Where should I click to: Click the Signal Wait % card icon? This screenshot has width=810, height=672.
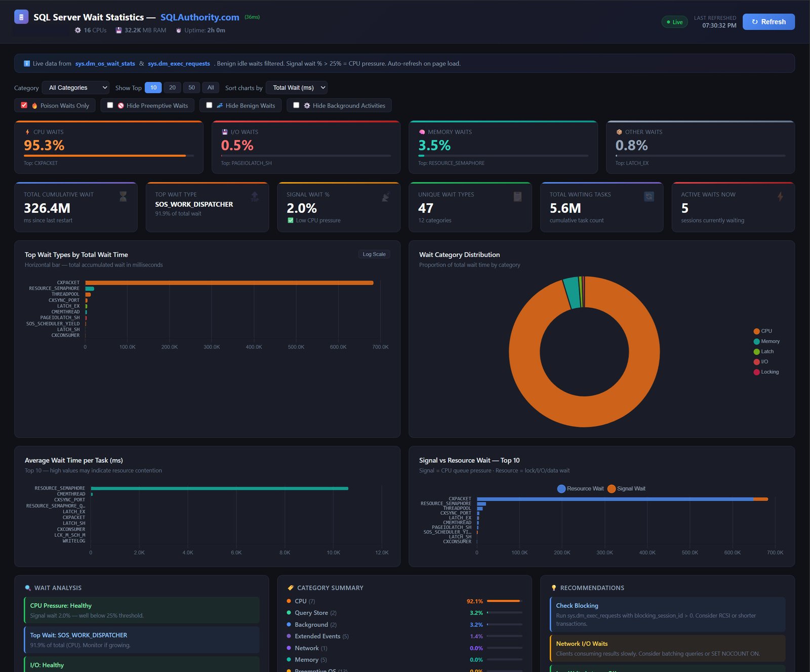386,196
